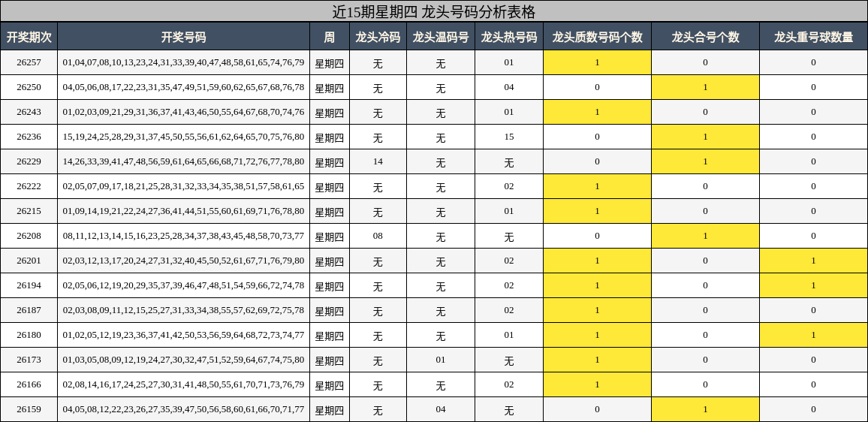Click the 龙头温码号 column header
Image resolution: width=868 pixels, height=422 pixels.
[440, 37]
